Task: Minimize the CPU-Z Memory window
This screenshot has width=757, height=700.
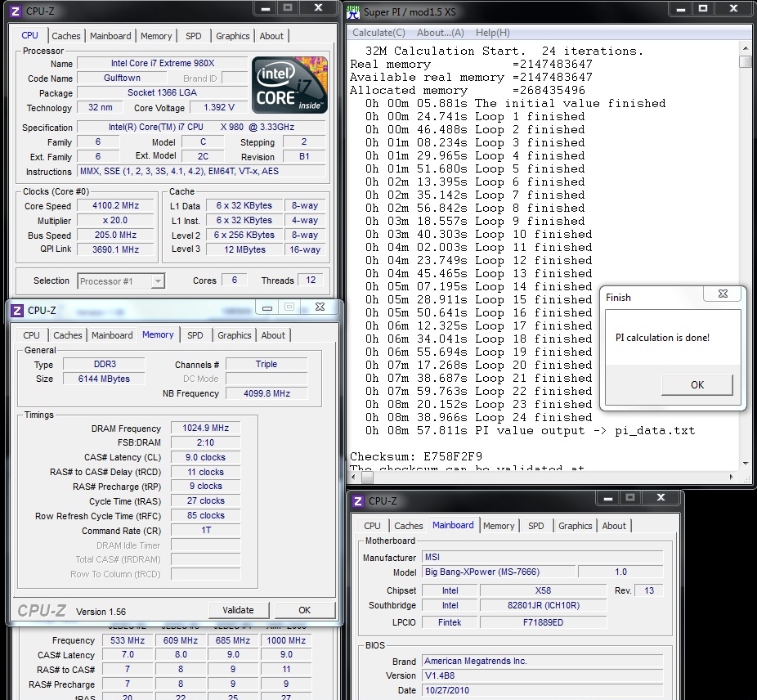Action: coord(267,307)
